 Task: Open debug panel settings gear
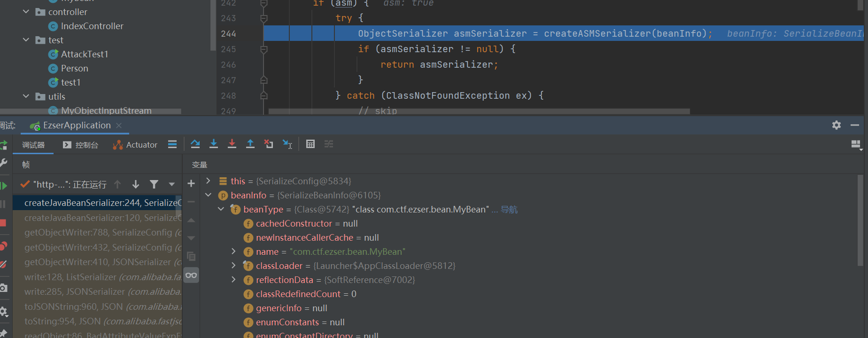tap(837, 125)
